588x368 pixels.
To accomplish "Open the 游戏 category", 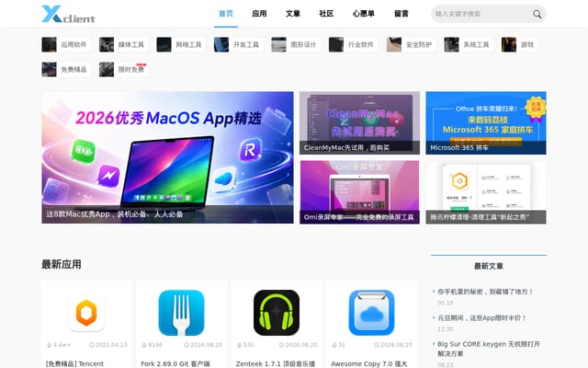I will (x=519, y=44).
